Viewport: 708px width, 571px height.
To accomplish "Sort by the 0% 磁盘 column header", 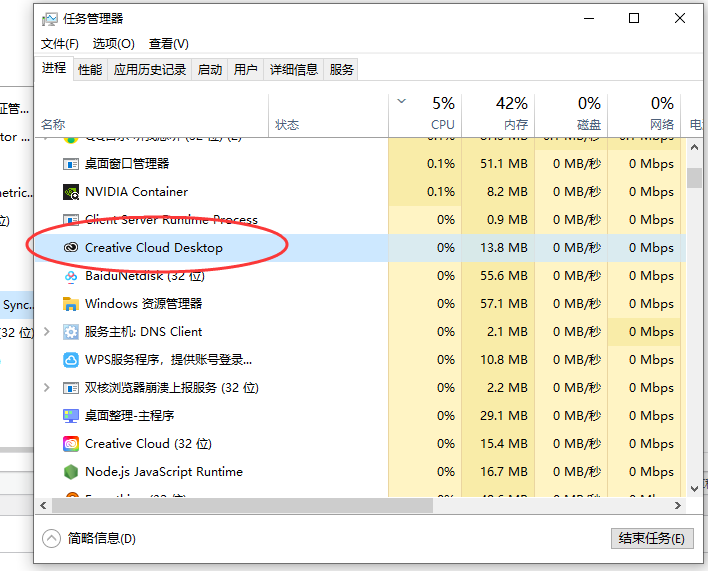I will pos(571,116).
